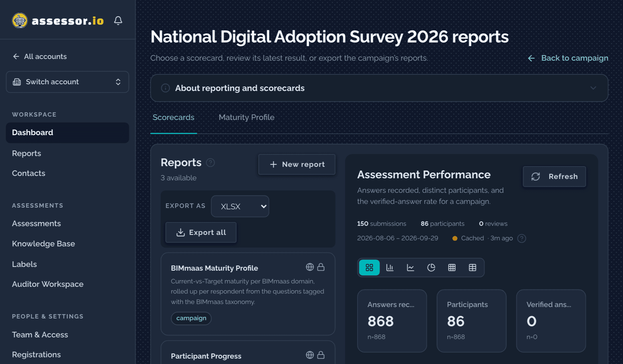Open help icon next to Cached status

coord(522,238)
